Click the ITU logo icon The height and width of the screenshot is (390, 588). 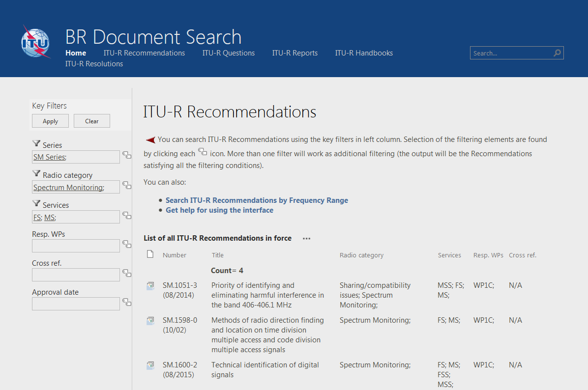coord(35,42)
